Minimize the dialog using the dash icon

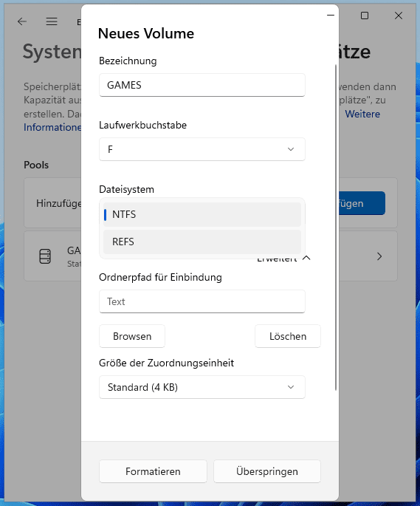[331, 16]
